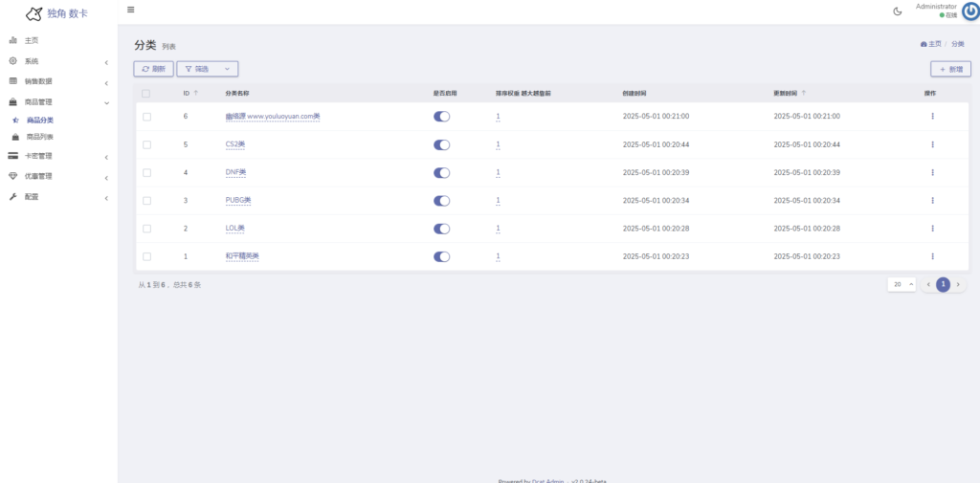The width and height of the screenshot is (980, 483).
Task: Click the unicorn logo in sidebar header
Action: [x=34, y=13]
